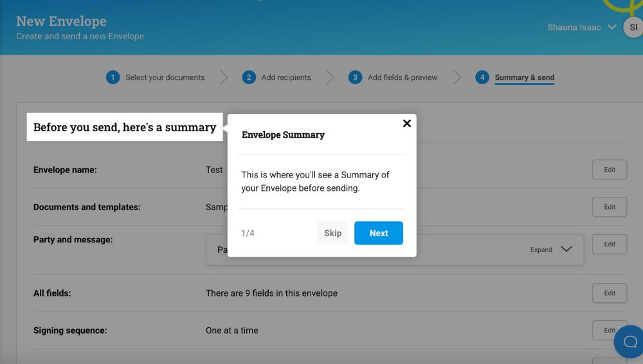Close the Envelope Summary tour popup
The image size is (643, 364).
coord(407,123)
